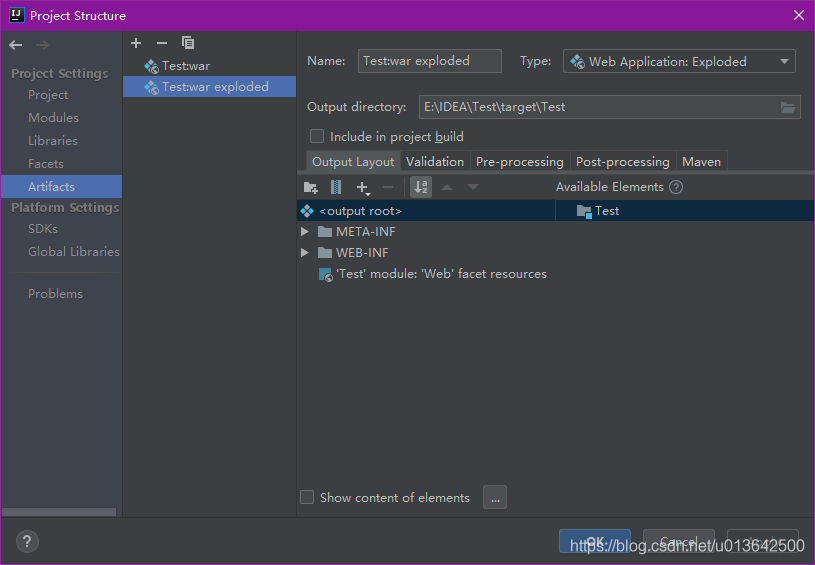Screen dimensions: 815x565
Task: Click the OK button
Action: [595, 542]
